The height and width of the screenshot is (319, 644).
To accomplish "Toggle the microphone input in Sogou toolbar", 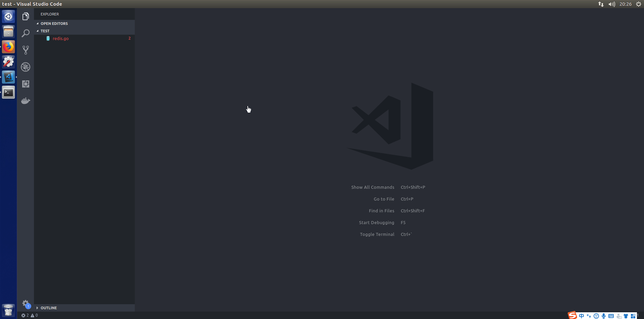I will click(604, 316).
